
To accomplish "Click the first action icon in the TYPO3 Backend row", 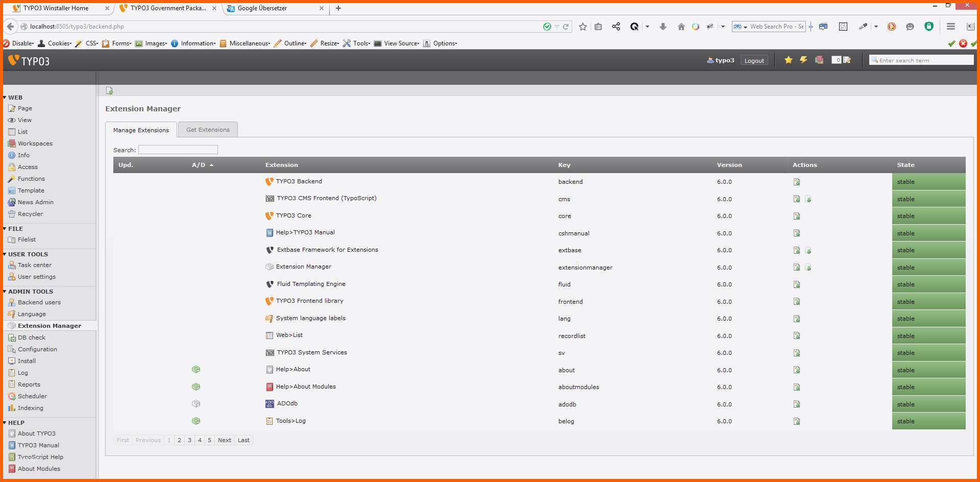I will coord(797,182).
